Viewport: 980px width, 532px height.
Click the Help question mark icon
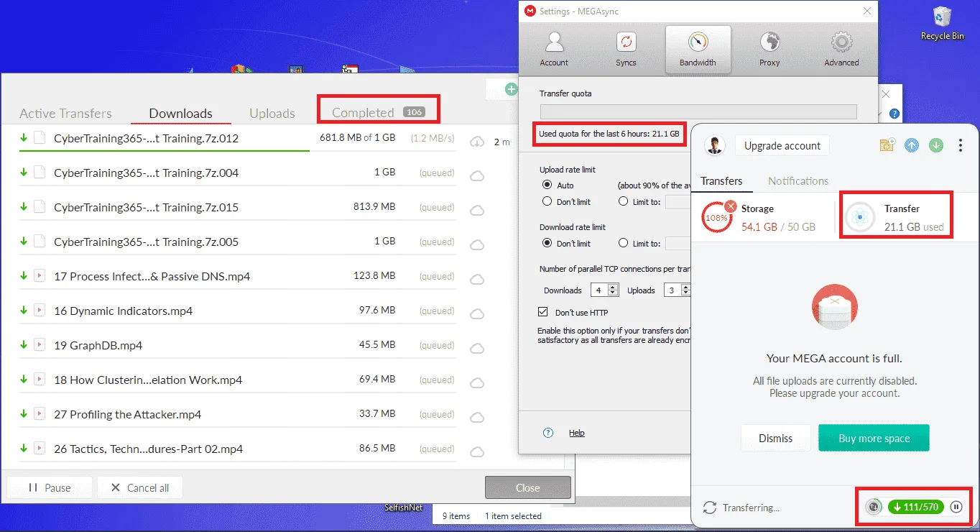pyautogui.click(x=548, y=433)
